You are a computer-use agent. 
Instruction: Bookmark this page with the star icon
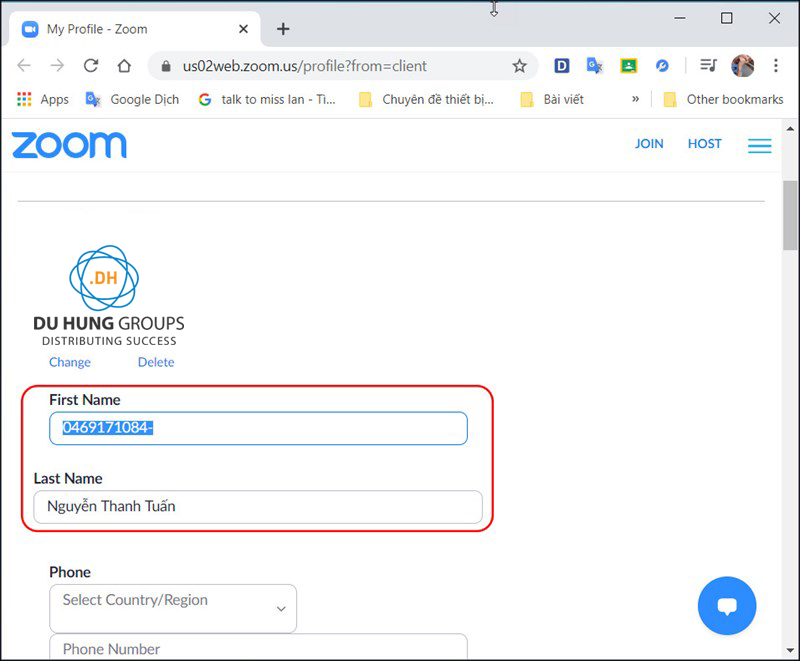pyautogui.click(x=519, y=66)
